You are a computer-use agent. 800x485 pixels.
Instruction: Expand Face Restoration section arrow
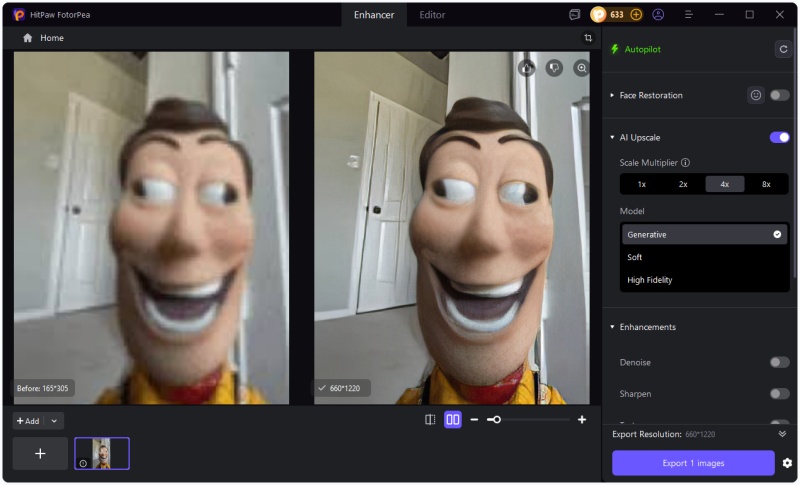(x=612, y=95)
